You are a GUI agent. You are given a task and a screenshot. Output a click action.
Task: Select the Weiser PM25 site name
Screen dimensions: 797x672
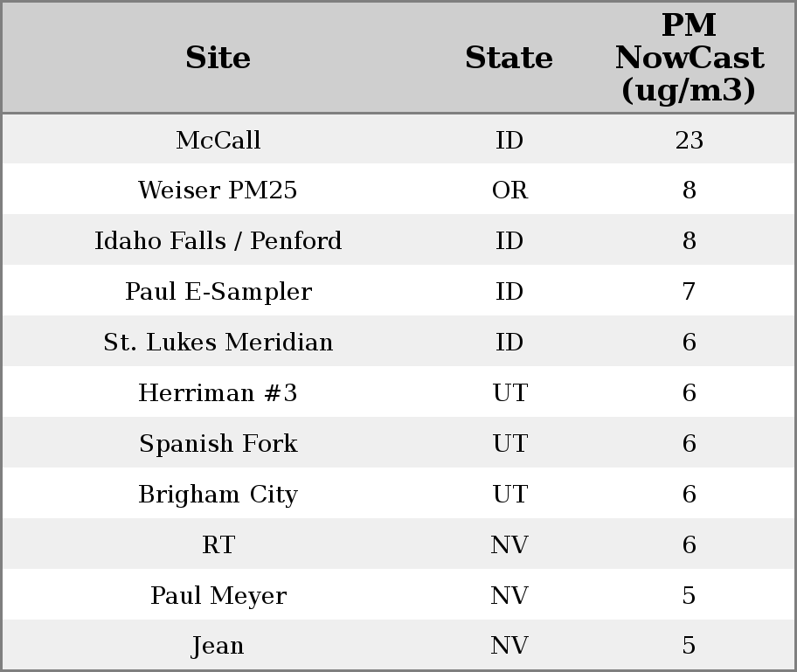(218, 191)
